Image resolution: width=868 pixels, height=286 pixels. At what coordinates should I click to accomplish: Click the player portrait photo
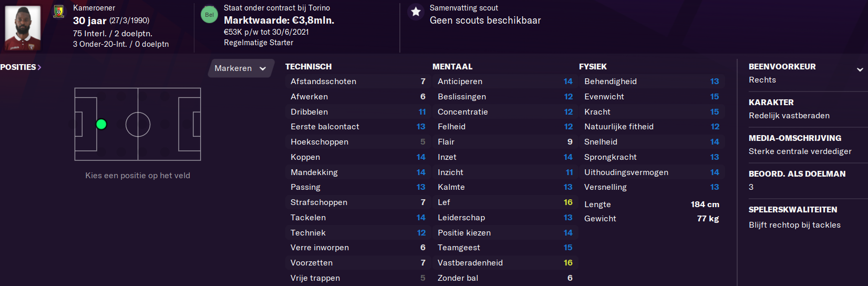23,28
